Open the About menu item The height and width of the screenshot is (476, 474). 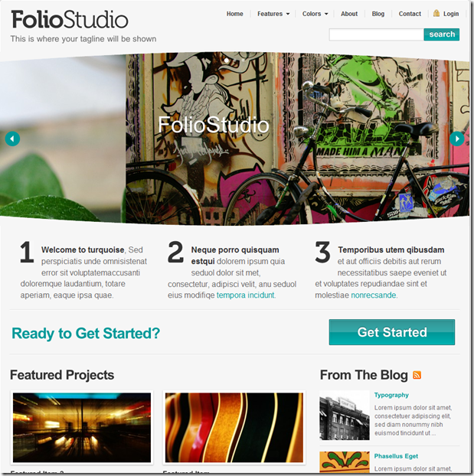349,14
